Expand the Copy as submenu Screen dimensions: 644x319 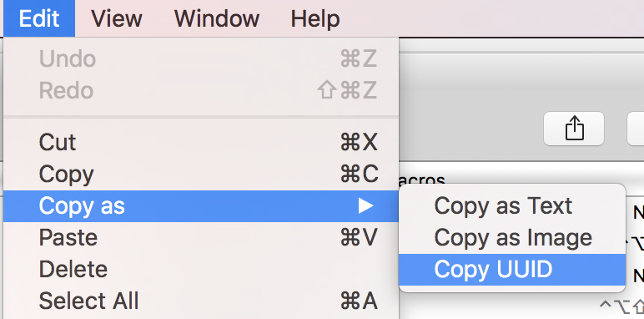[201, 206]
